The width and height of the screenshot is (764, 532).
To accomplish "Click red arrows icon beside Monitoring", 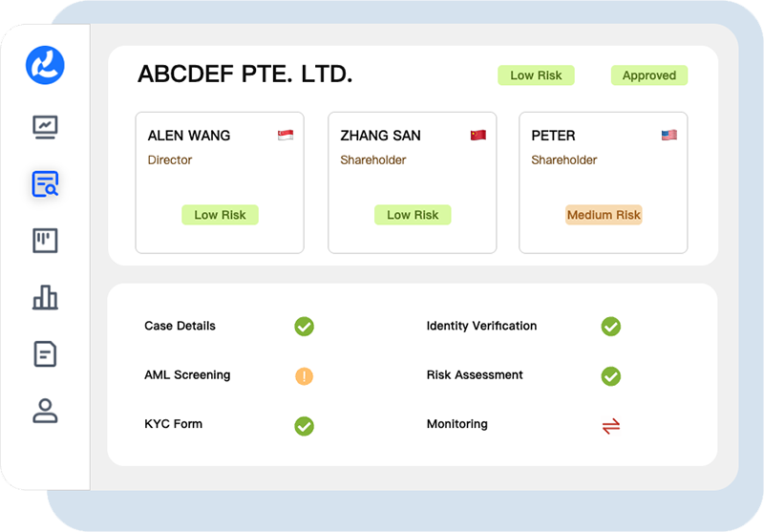I will (x=610, y=426).
